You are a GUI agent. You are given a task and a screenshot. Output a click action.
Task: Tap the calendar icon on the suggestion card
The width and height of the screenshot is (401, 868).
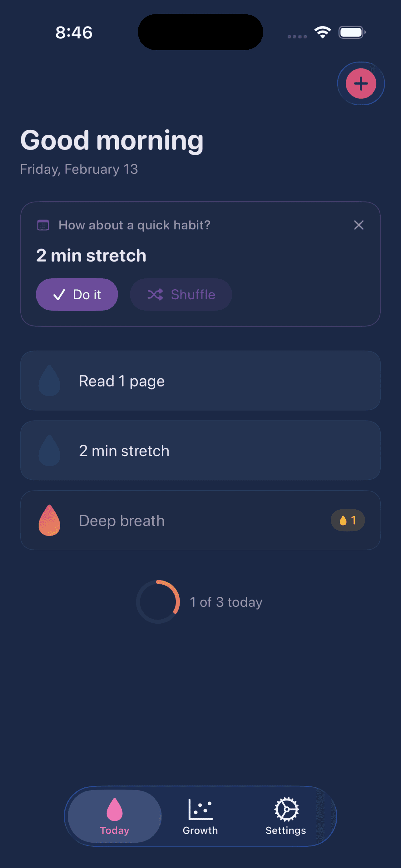42,225
